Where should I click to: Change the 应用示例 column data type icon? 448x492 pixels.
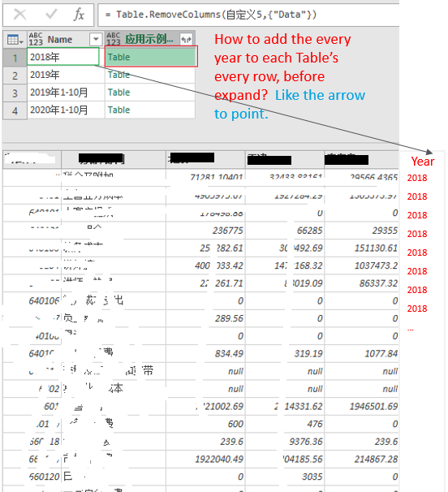click(x=114, y=39)
